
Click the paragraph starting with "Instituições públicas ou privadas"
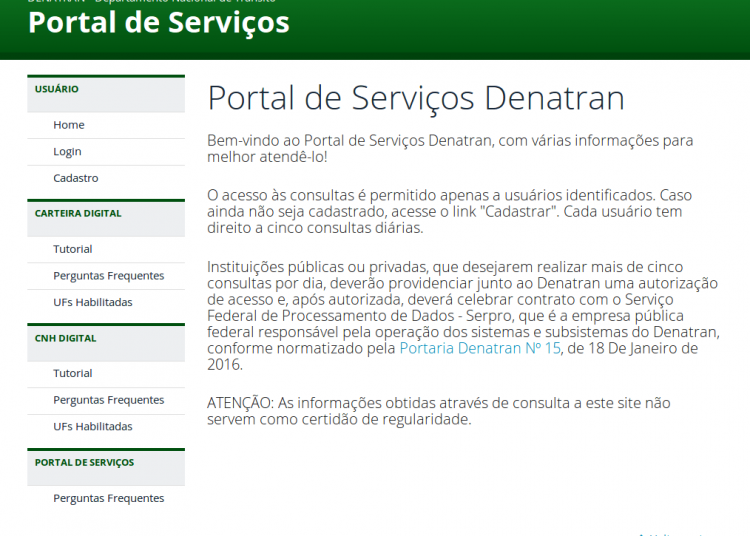click(x=463, y=316)
